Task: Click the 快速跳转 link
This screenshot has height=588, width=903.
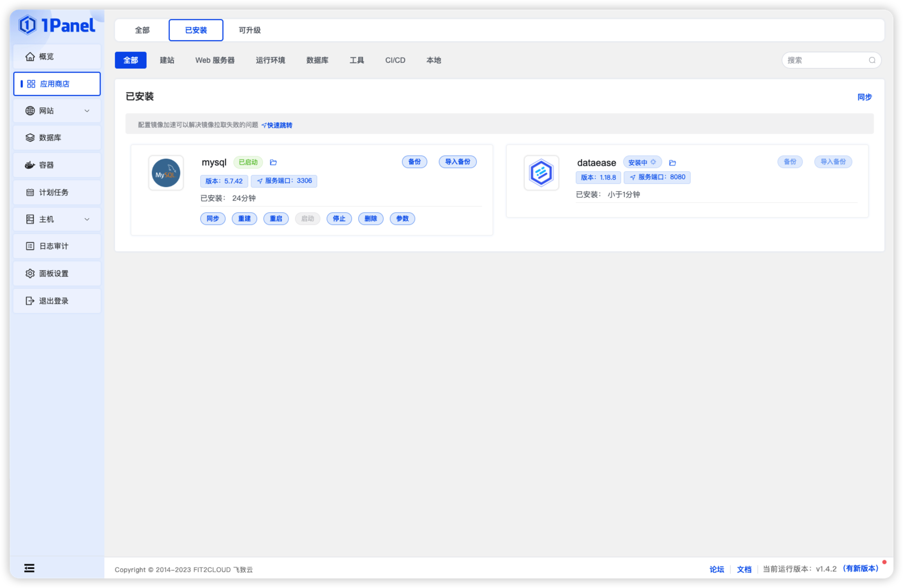Action: (x=277, y=125)
